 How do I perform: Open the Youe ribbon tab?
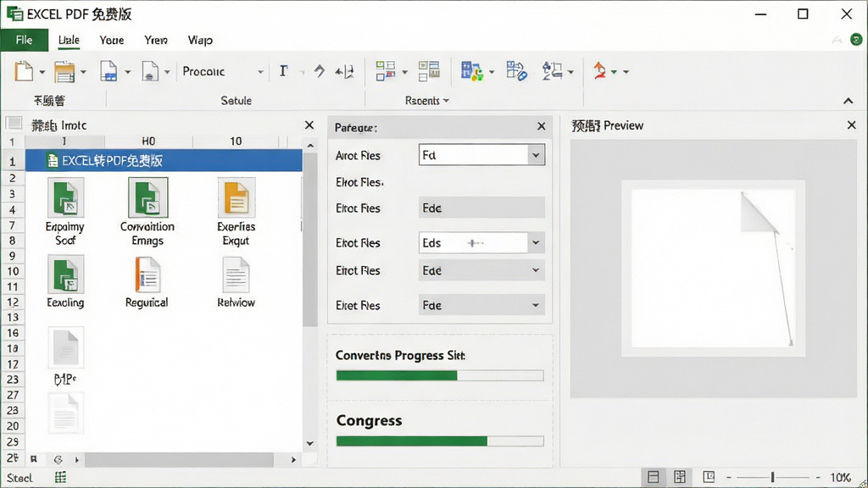tap(111, 40)
